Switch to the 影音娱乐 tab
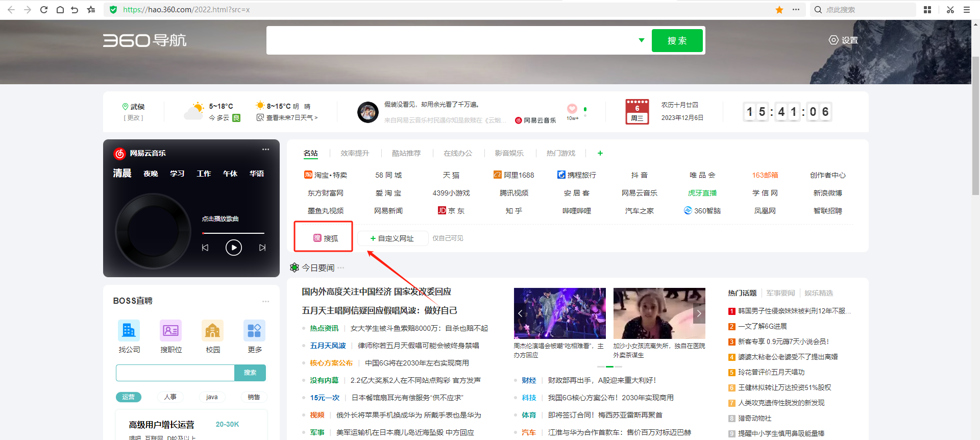This screenshot has height=440, width=980. pos(509,153)
